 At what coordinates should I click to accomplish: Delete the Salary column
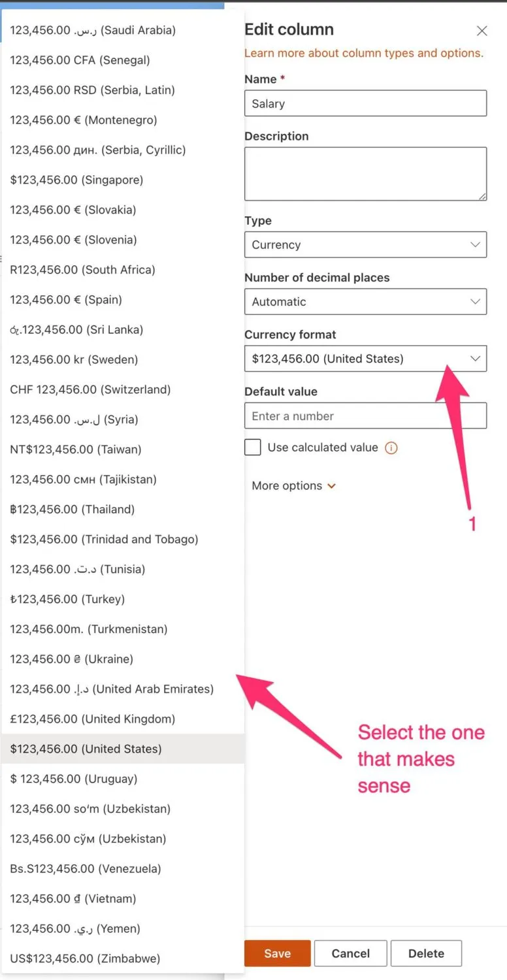click(426, 954)
